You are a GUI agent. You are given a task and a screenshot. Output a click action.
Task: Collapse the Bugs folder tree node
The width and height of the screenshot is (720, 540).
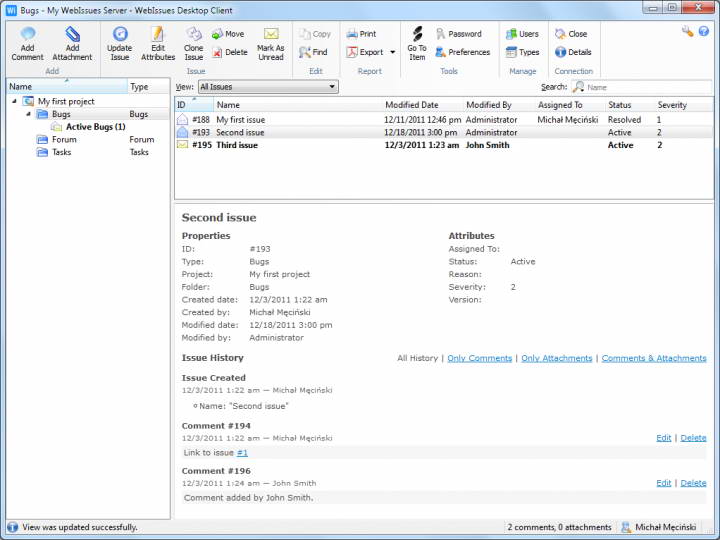[x=28, y=114]
